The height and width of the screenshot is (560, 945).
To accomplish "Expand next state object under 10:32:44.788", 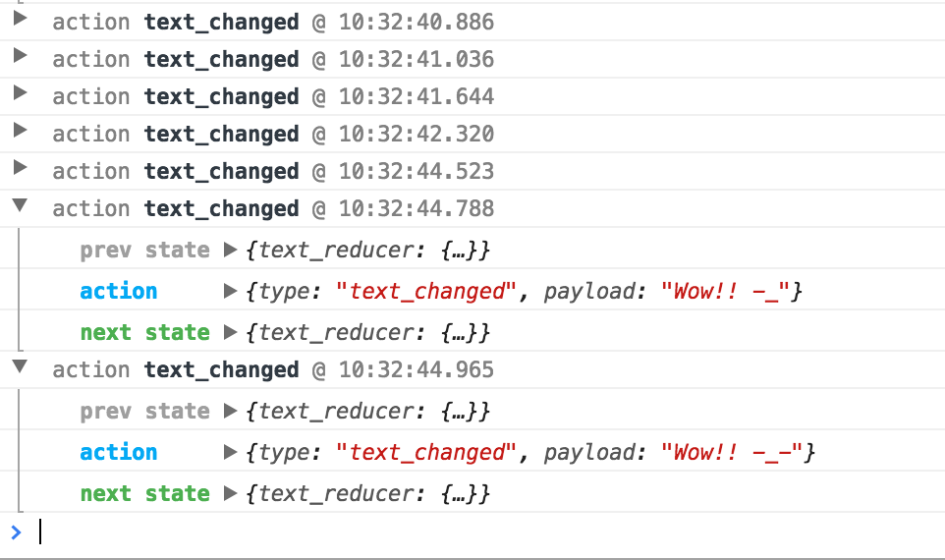I will [231, 332].
